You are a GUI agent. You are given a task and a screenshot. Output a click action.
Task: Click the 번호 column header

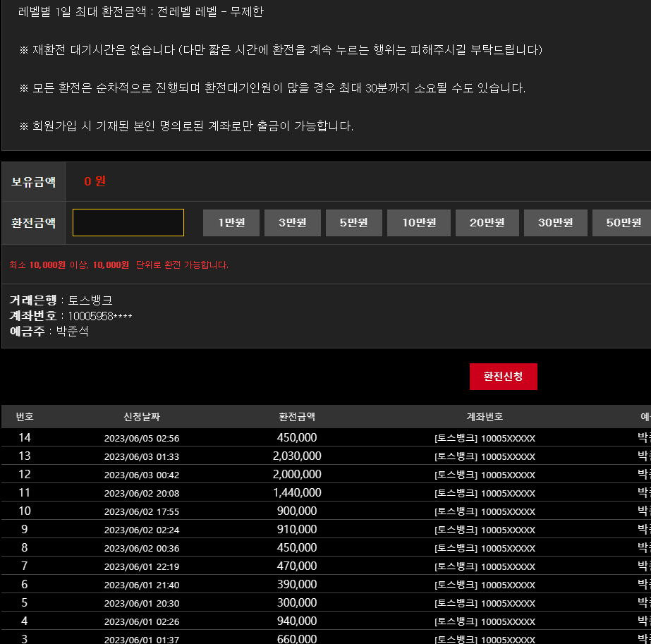pyautogui.click(x=25, y=417)
